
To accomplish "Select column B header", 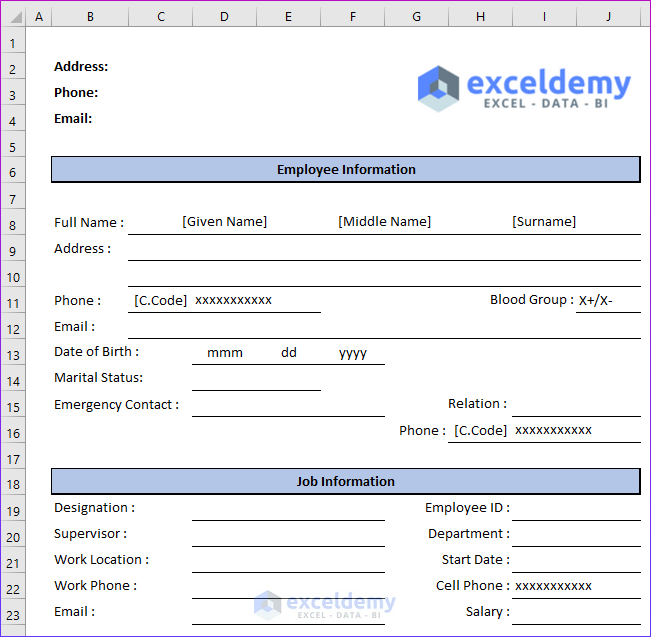I will pos(90,17).
